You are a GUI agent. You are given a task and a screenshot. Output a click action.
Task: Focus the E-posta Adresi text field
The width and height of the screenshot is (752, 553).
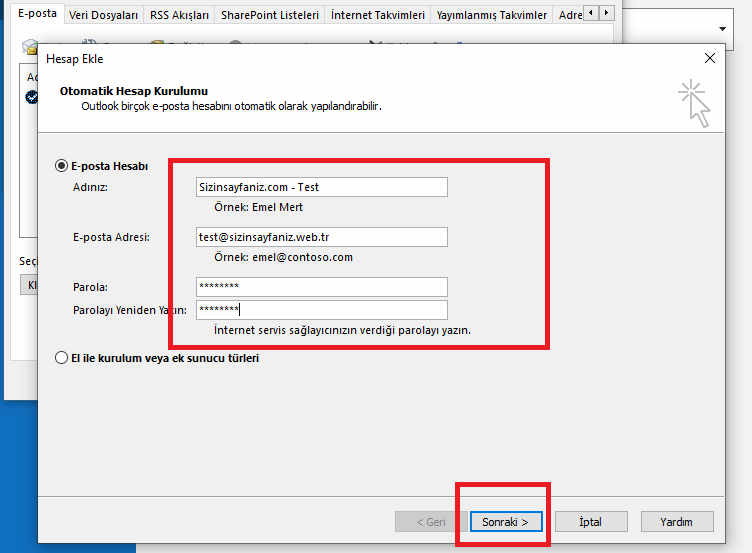point(322,237)
